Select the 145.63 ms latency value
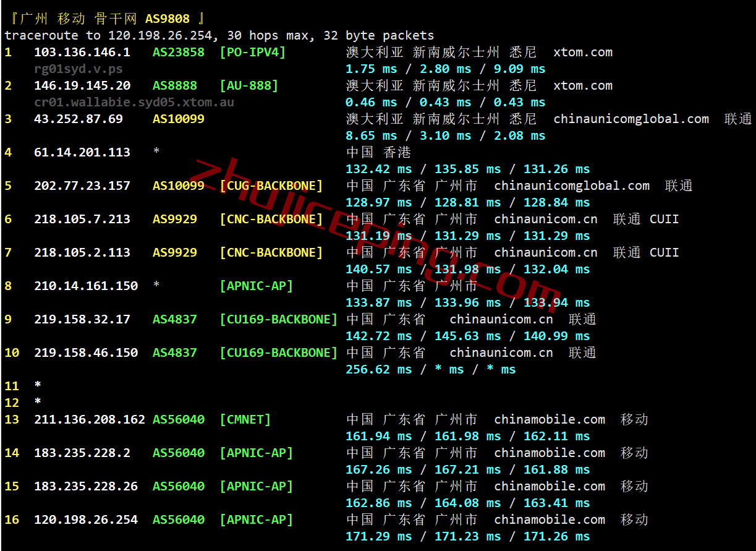 click(x=468, y=336)
